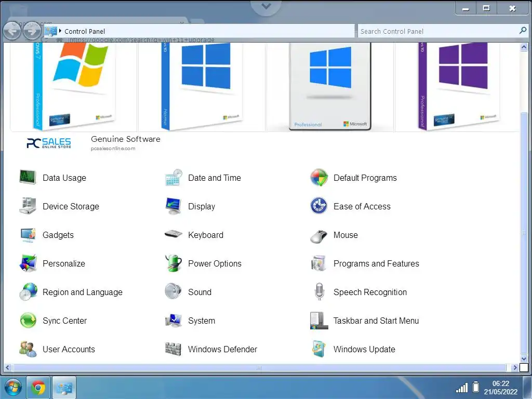532x399 pixels.
Task: Click the down chevron at window top
Action: [266, 6]
